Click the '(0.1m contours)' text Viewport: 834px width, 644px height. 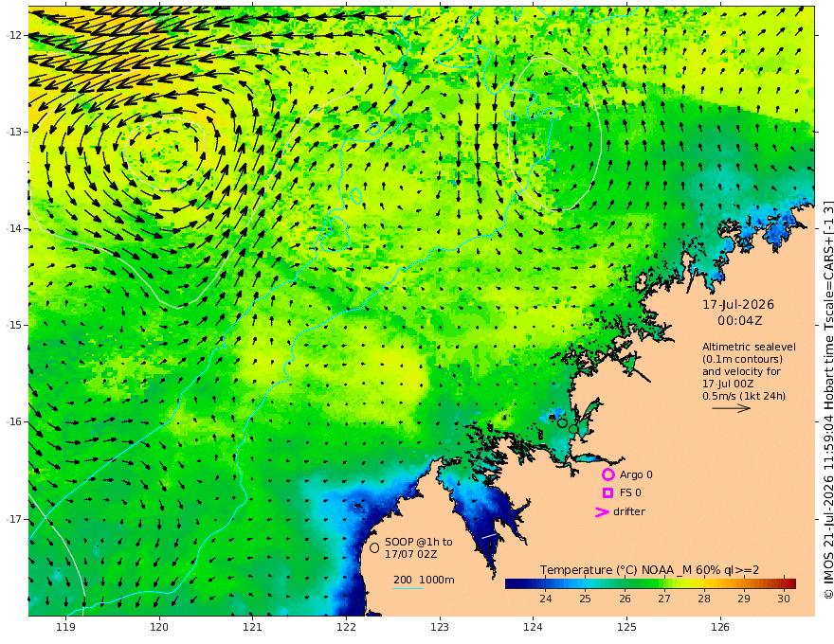(742, 359)
